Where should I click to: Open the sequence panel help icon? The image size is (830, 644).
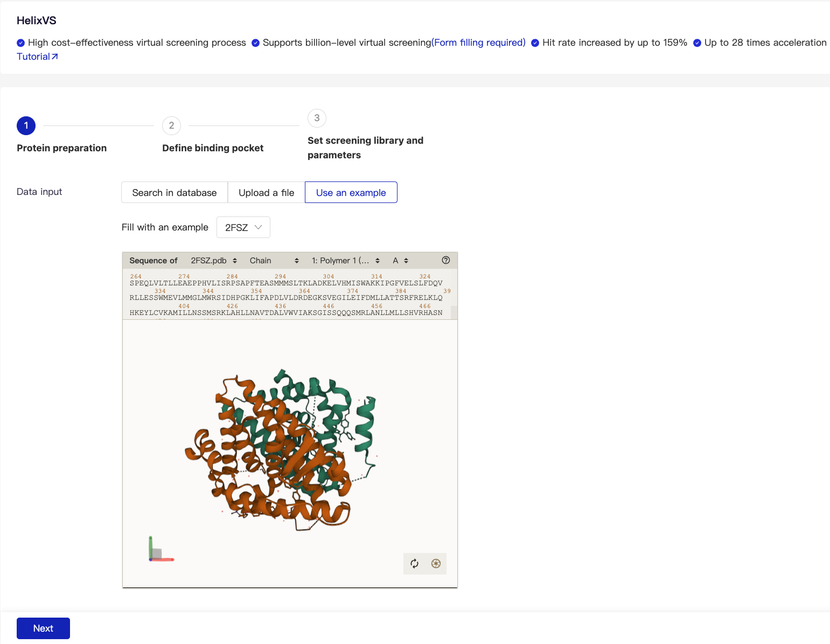[x=446, y=260]
